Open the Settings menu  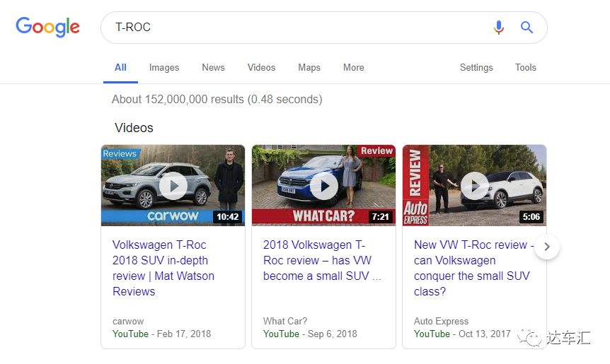(x=476, y=68)
